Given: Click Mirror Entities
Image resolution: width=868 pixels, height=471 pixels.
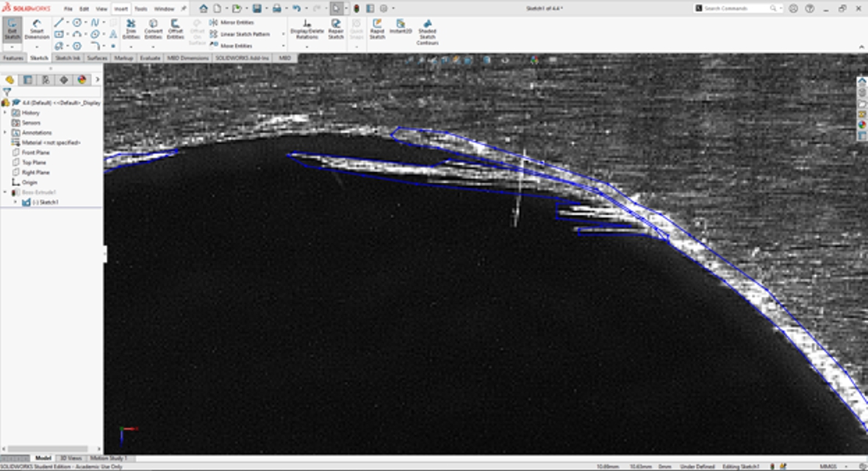Looking at the screenshot, I should point(232,23).
